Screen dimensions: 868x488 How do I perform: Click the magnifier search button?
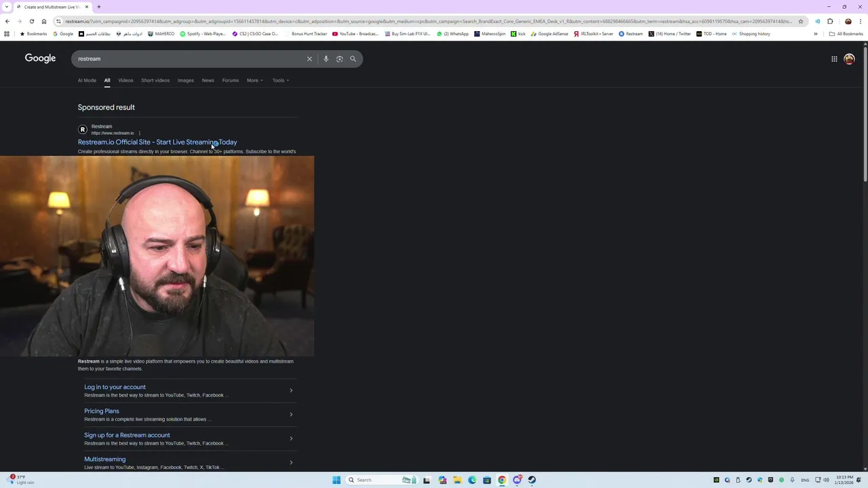[x=353, y=59]
